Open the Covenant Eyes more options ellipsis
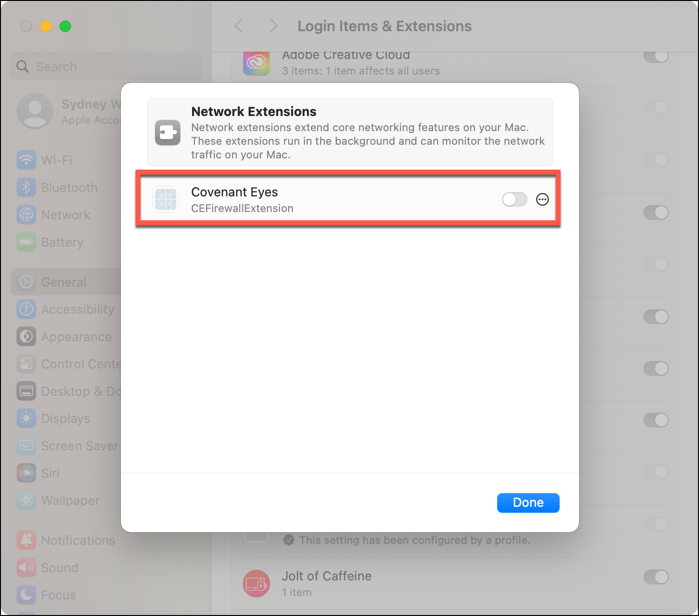The image size is (699, 616). point(543,199)
